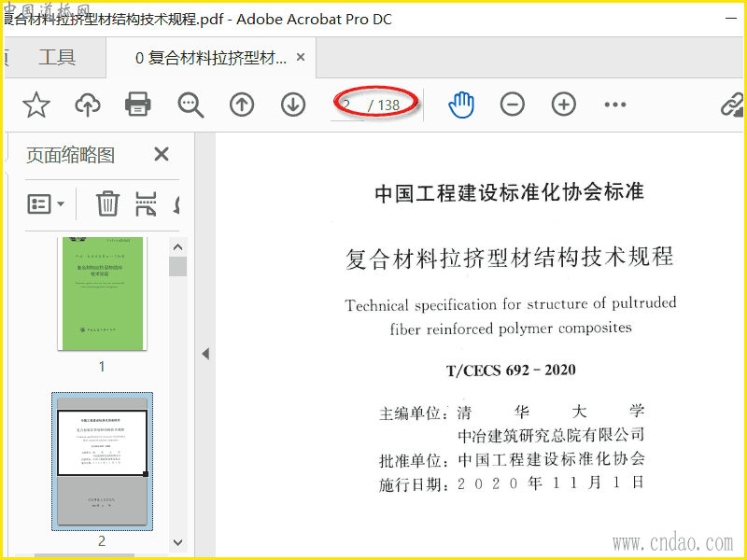
Task: Select page 1 green cover thumbnail
Action: (103, 293)
